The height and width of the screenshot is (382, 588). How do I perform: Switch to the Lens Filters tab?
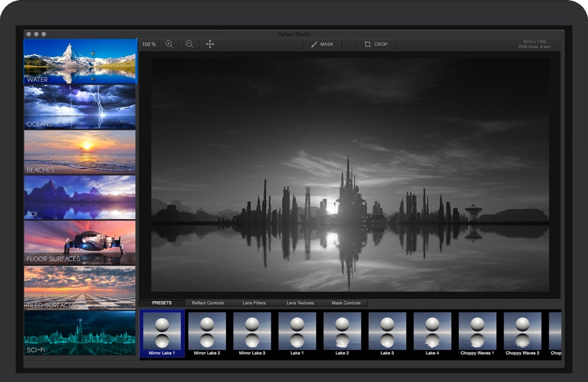coord(253,303)
